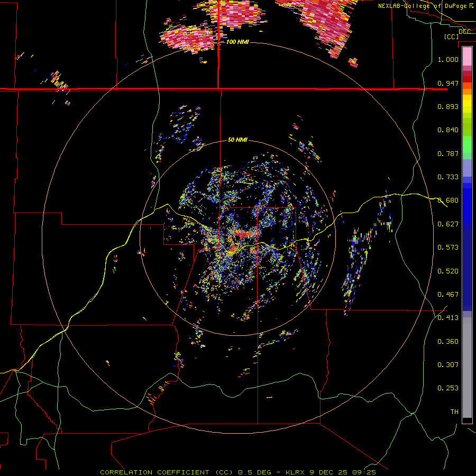Screen dimensions: 476x476
Task: Click the 0.413 scale value
Action: pyautogui.click(x=448, y=318)
